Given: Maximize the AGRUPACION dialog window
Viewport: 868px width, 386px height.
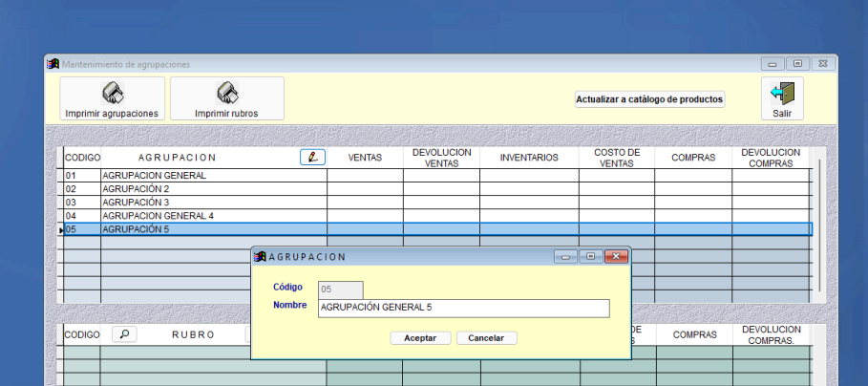Looking at the screenshot, I should click(591, 256).
